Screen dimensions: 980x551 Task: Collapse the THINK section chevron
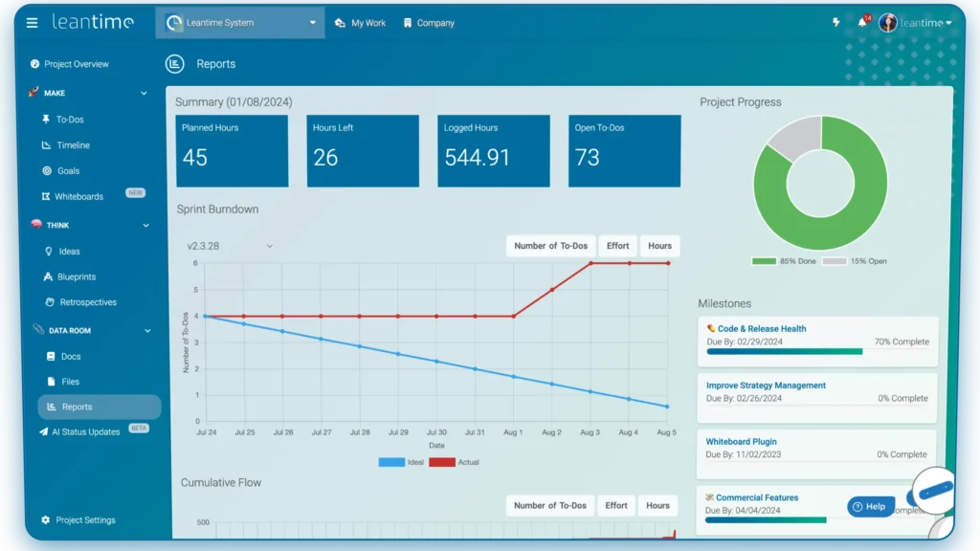click(145, 226)
